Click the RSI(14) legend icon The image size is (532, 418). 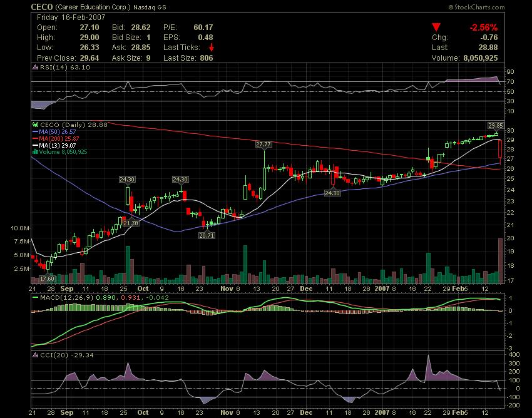tap(35, 67)
